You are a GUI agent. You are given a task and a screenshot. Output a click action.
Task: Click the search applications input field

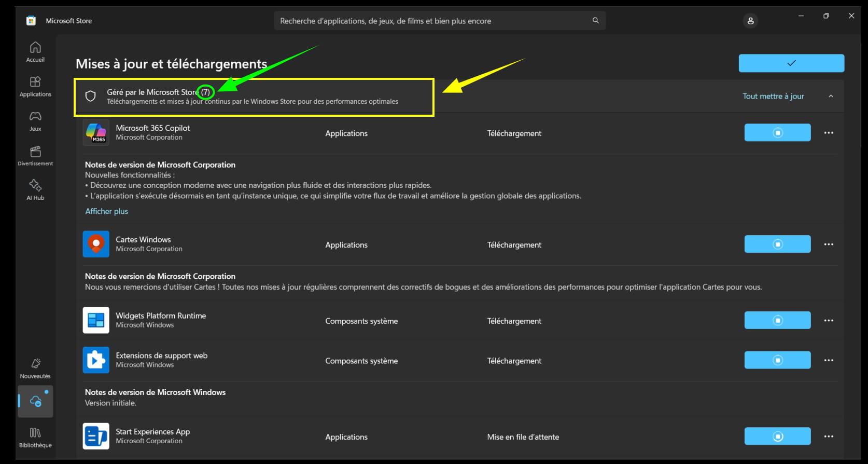(x=430, y=21)
